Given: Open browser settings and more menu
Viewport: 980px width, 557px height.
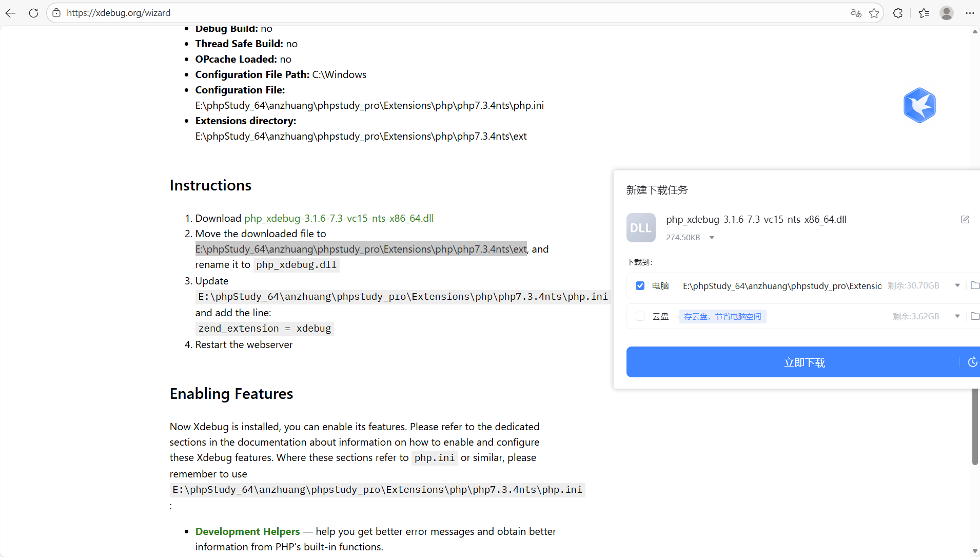Looking at the screenshot, I should pyautogui.click(x=970, y=13).
